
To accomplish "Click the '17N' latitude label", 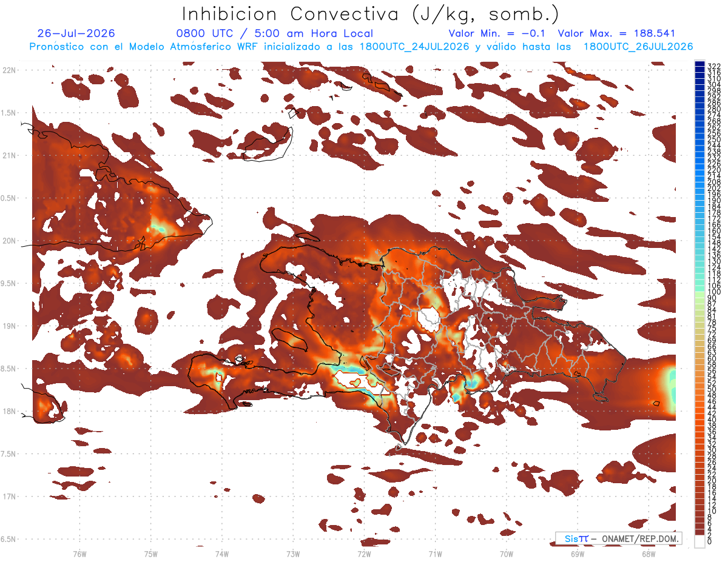I will click(x=8, y=497).
